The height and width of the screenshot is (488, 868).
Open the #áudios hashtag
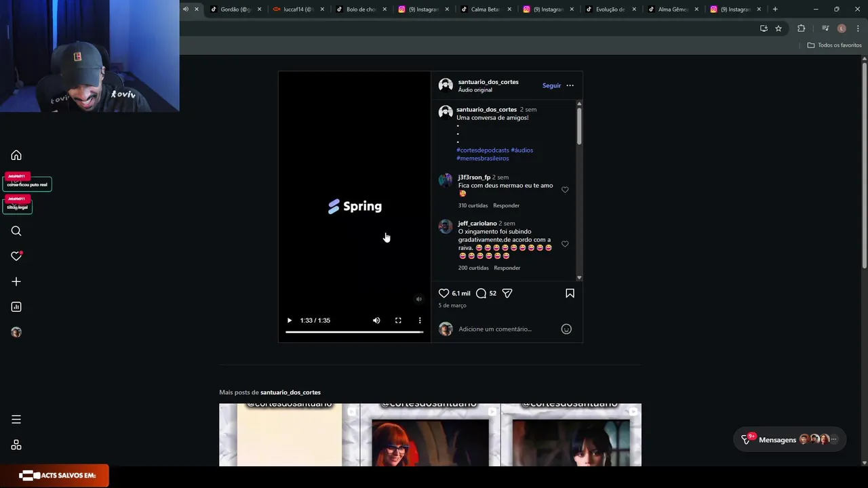522,150
